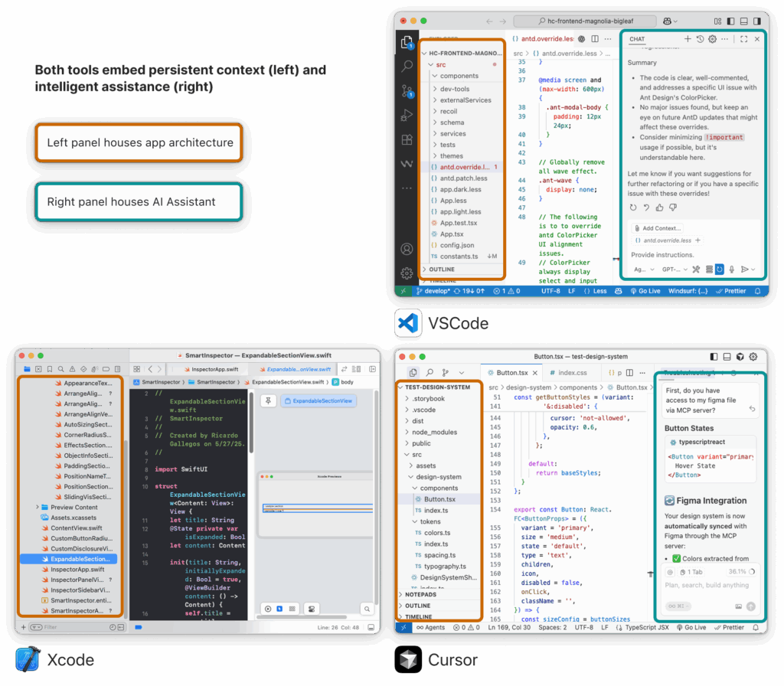
Task: Open the GPT model dropdown in chat
Action: (x=673, y=269)
